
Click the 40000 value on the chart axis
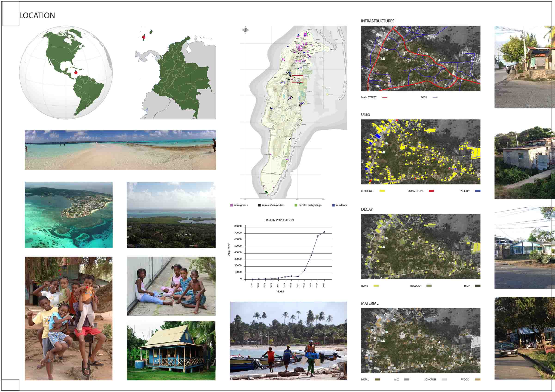238,252
